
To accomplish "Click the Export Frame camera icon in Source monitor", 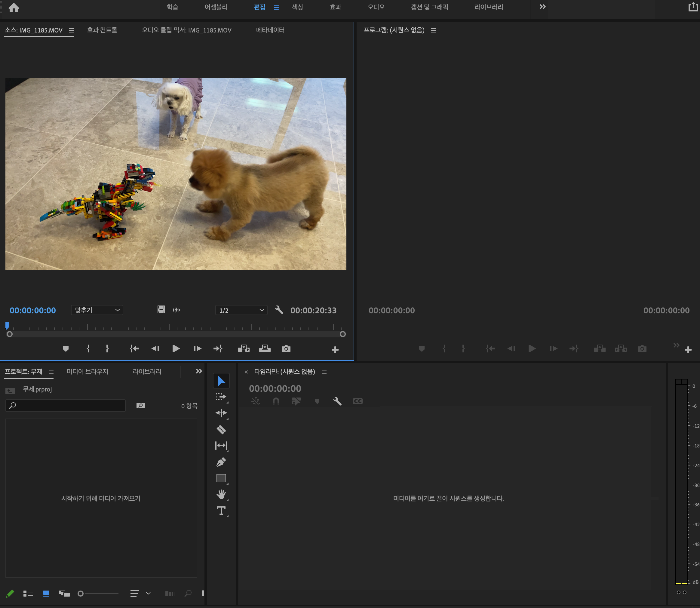I will click(x=286, y=349).
